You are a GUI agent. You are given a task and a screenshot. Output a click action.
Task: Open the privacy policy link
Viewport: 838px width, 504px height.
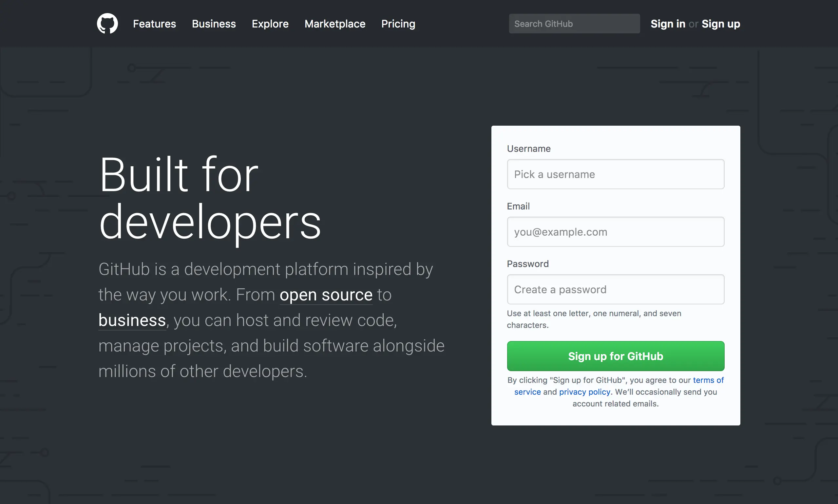pyautogui.click(x=585, y=392)
